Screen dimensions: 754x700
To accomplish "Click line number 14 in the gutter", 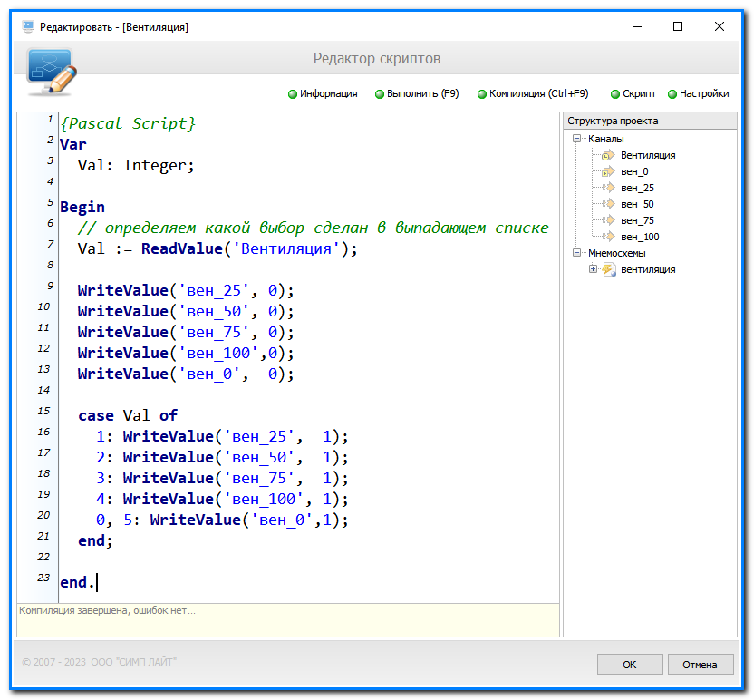I will point(43,390).
